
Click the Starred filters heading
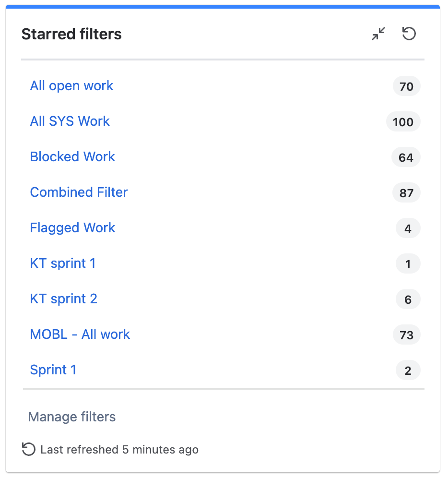point(71,34)
